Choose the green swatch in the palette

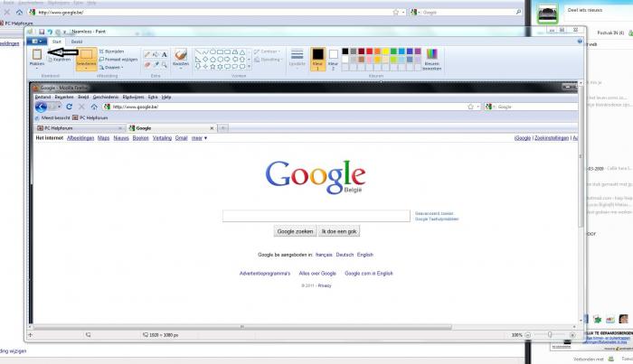pos(393,51)
